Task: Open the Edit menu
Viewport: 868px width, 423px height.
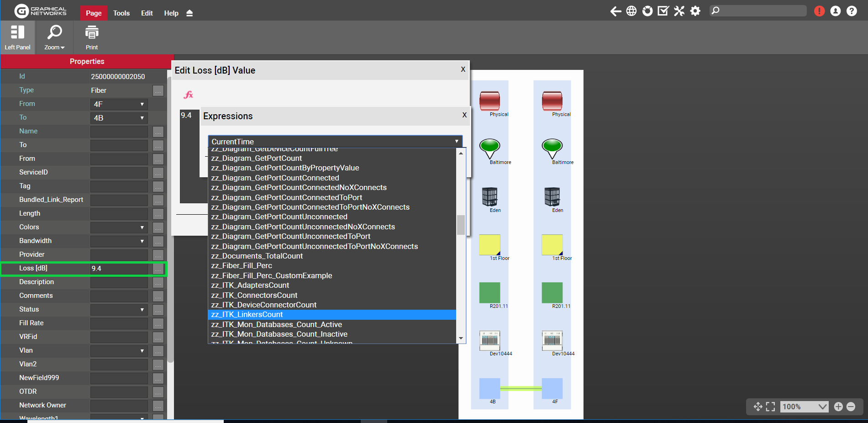Action: [147, 13]
